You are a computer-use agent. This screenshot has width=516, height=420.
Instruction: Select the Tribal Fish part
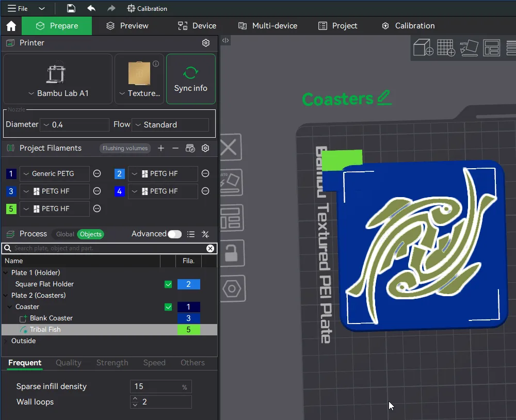[x=45, y=330]
